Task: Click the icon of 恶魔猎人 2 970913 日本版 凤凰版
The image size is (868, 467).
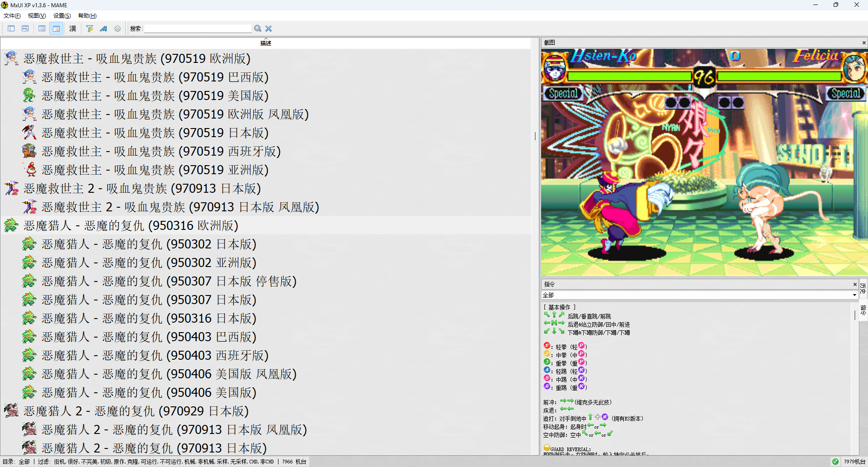Action: tap(29, 429)
